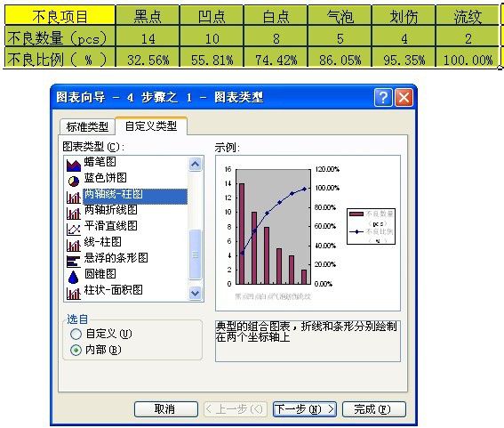Image resolution: width=504 pixels, height=428 pixels.
Task: Switch to 标准类型 tab
Action: pyautogui.click(x=87, y=126)
